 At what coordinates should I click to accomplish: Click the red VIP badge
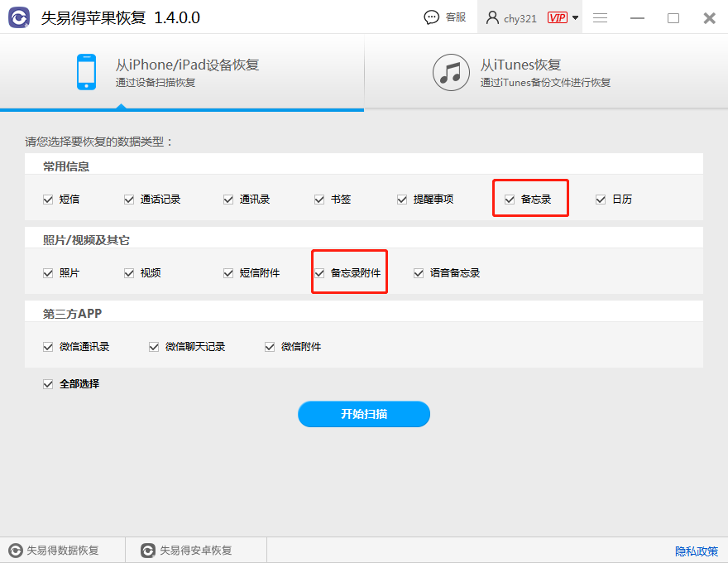pos(557,17)
